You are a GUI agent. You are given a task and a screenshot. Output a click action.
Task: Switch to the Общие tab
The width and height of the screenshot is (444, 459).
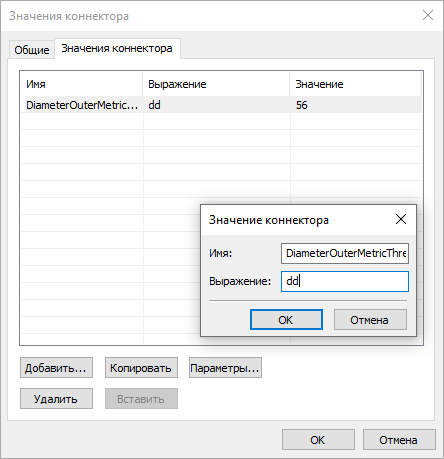click(32, 50)
